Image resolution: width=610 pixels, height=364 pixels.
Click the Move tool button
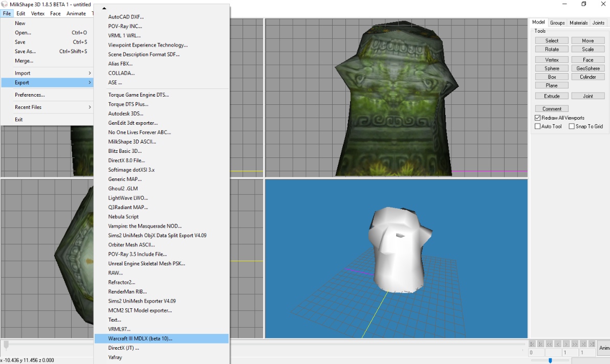588,41
